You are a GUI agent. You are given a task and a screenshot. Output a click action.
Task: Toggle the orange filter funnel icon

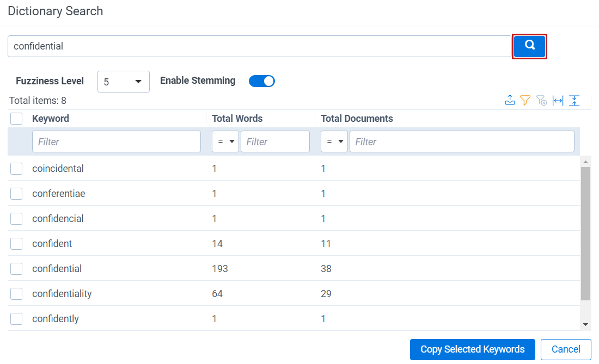click(x=525, y=100)
